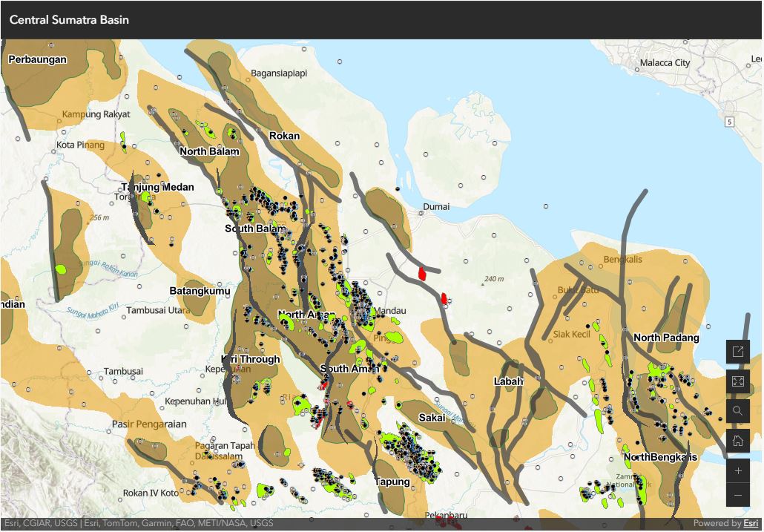Zoom in on the map
764x532 pixels.
point(737,471)
